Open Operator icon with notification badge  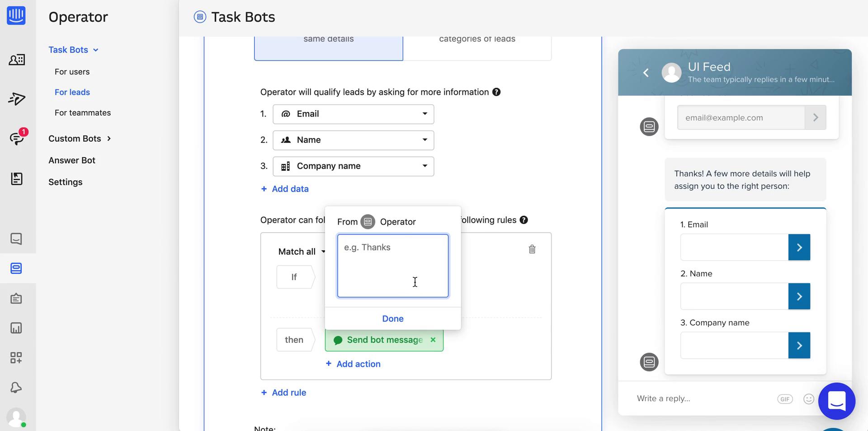click(x=18, y=137)
